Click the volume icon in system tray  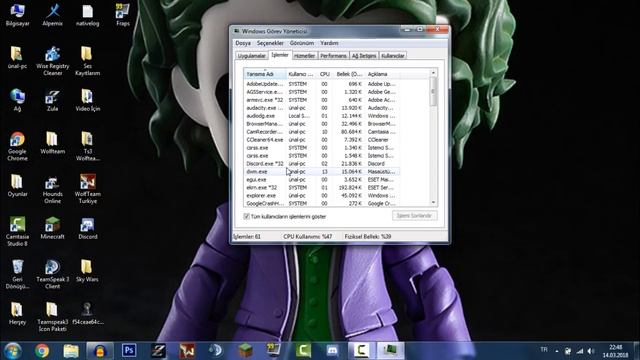590,351
